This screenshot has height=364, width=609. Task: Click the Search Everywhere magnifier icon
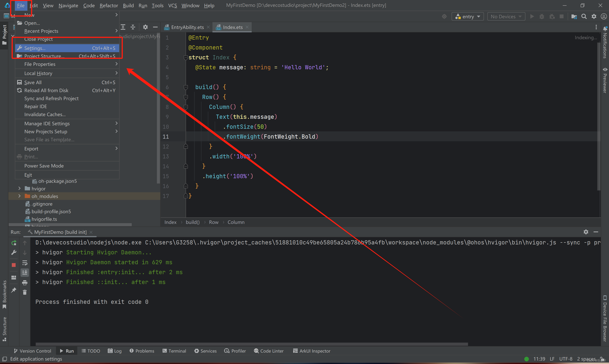click(x=584, y=16)
